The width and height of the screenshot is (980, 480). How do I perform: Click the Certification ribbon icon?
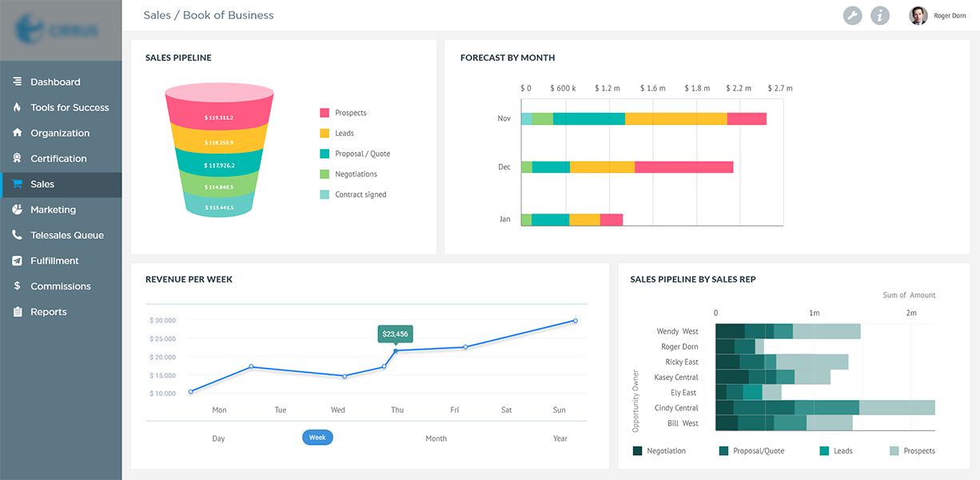coord(17,158)
